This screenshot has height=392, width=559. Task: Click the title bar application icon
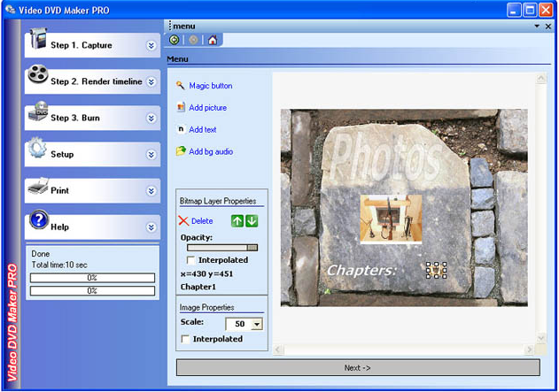tap(11, 10)
